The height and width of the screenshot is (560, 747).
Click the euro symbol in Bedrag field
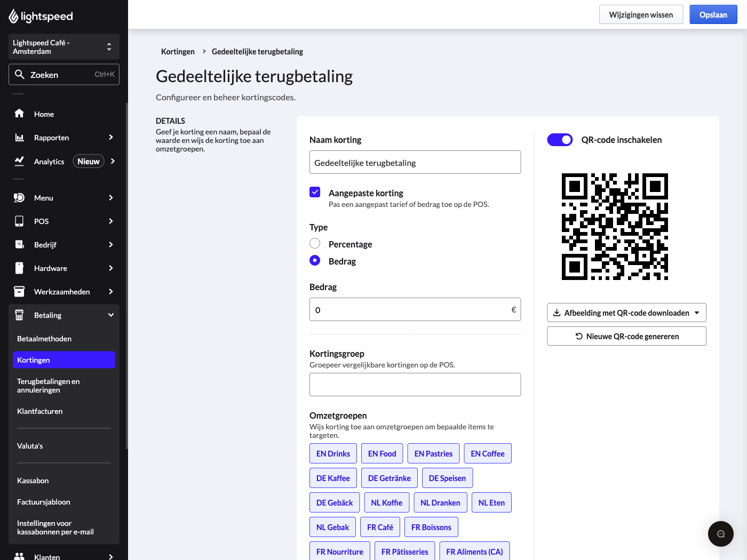tap(514, 309)
